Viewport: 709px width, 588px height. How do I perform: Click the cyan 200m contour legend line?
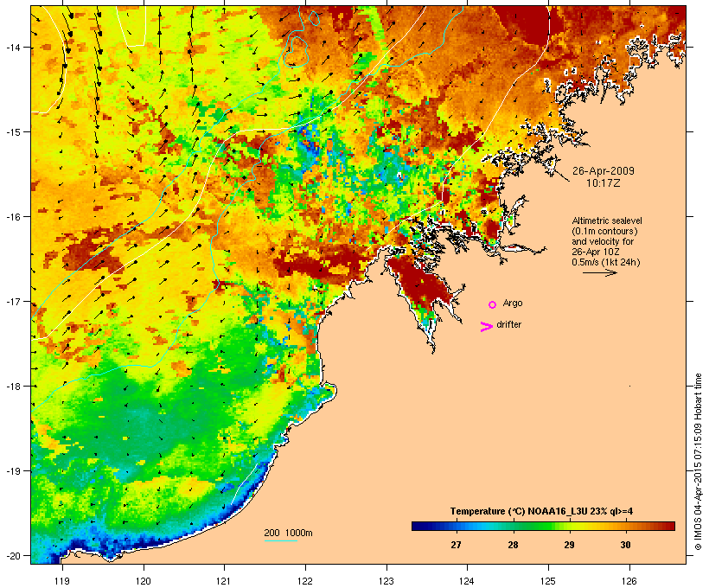(280, 540)
